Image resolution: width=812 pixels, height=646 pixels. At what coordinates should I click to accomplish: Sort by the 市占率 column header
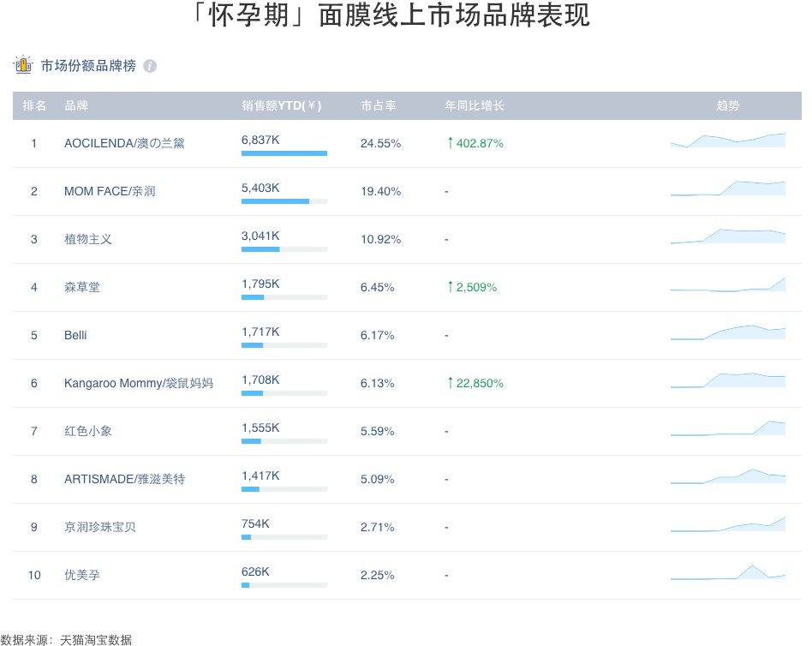[x=379, y=105]
